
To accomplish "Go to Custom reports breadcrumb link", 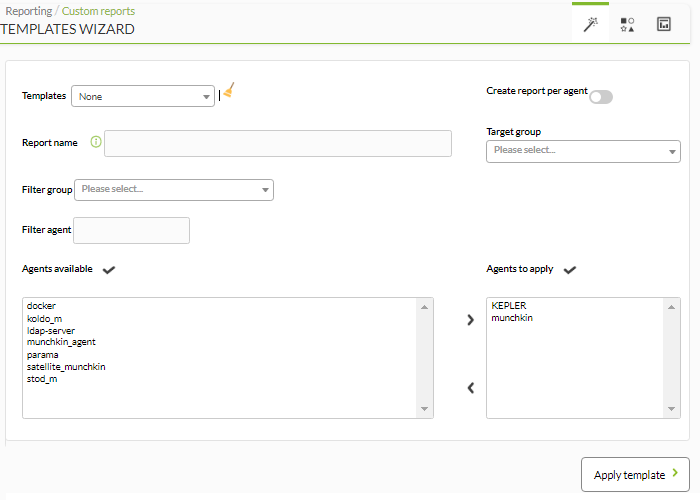I will (98, 11).
